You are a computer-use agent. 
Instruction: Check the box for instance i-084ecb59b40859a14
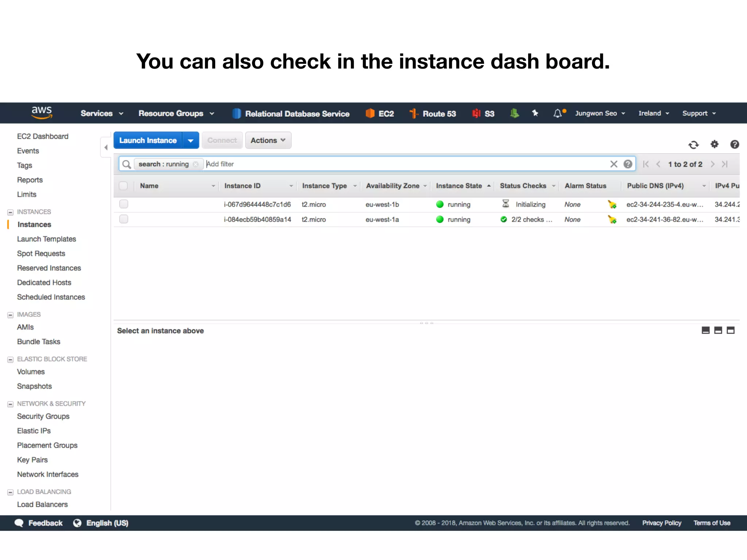(124, 219)
